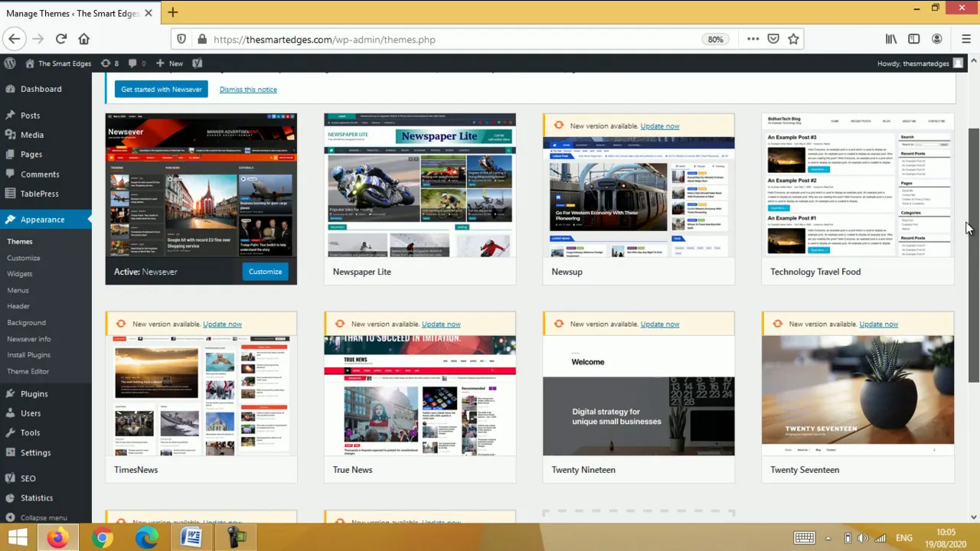Screen dimensions: 980x551
Task: Open the Settings menu item
Action: 46,452
